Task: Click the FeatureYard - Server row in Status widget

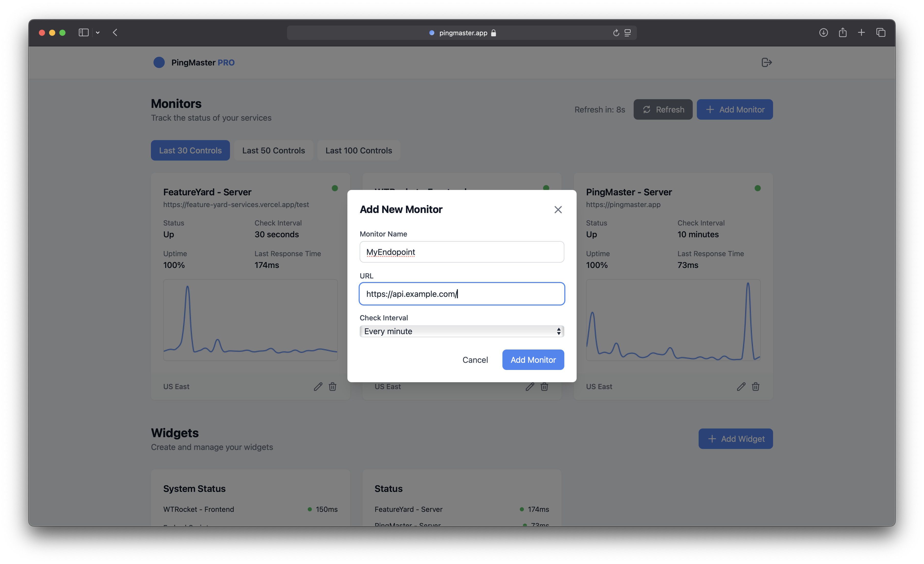Action: pos(462,509)
